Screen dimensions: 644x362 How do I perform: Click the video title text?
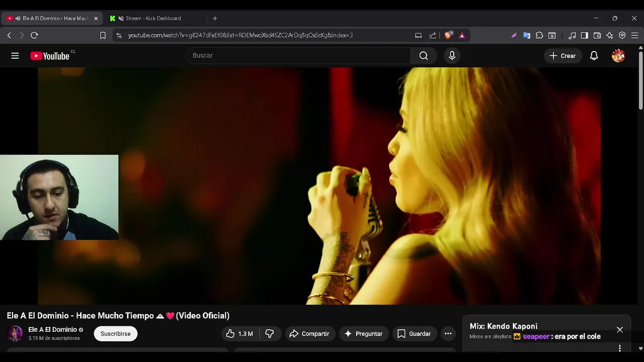tap(118, 316)
